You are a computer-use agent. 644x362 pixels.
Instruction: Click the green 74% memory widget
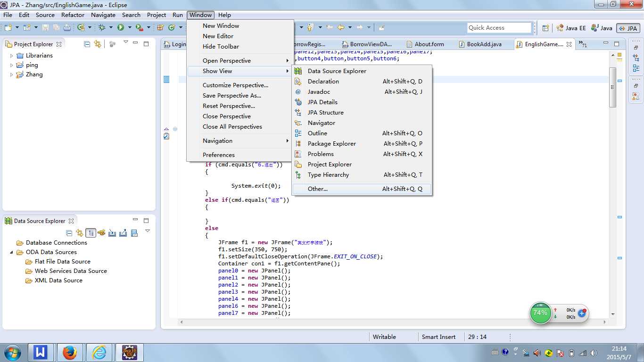(x=540, y=313)
